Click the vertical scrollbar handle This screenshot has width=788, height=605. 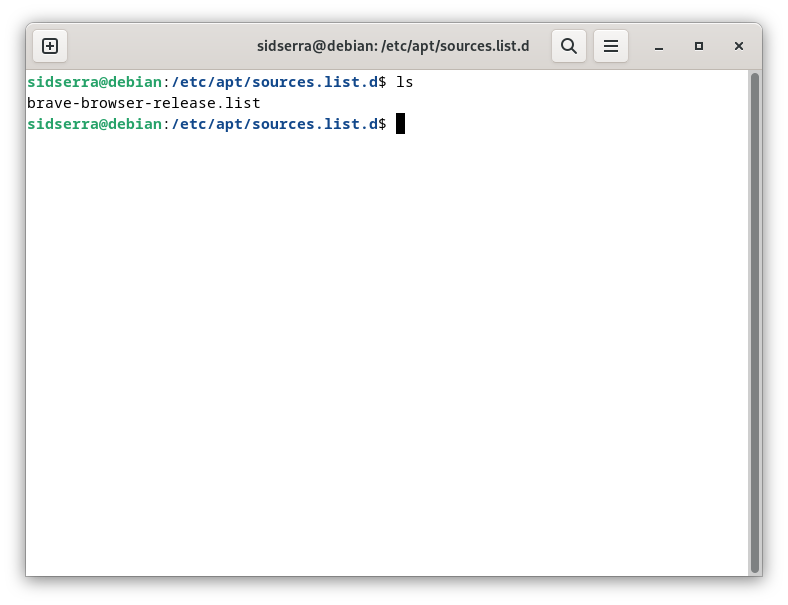click(x=754, y=323)
